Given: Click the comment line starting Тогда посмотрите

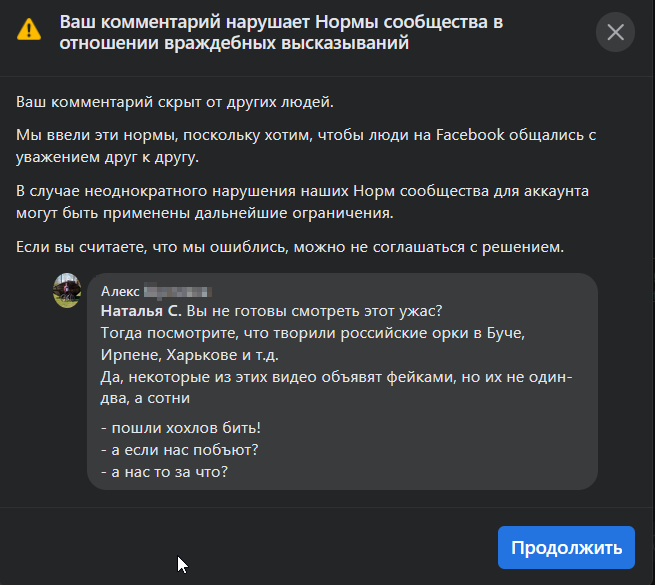Looking at the screenshot, I should 313,331.
